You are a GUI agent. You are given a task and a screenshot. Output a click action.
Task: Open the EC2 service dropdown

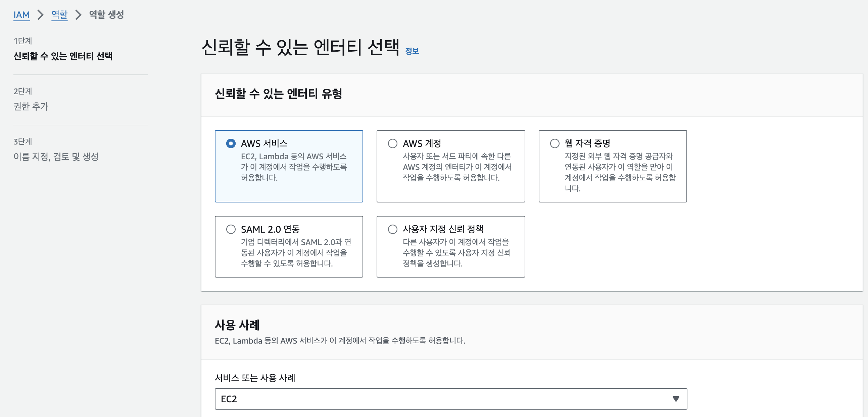click(450, 399)
